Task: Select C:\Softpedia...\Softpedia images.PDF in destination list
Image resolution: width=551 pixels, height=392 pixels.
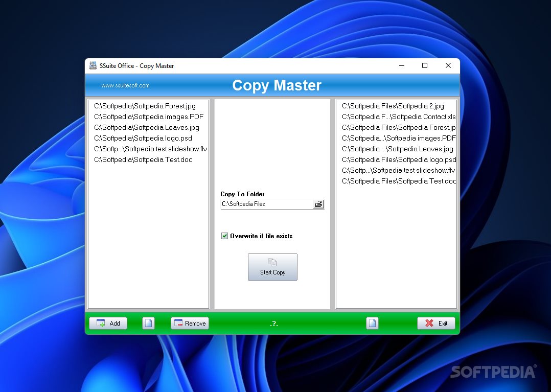Action: coord(399,138)
